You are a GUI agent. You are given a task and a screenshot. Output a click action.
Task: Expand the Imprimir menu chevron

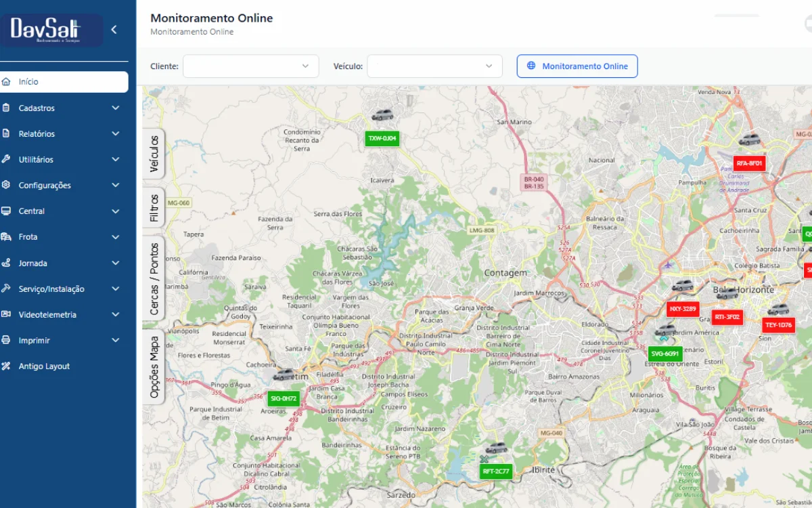[x=116, y=340]
